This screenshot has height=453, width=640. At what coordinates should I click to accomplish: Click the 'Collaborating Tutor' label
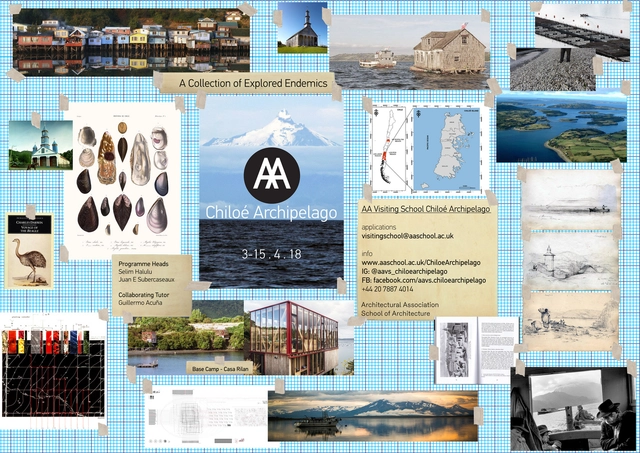tap(144, 295)
